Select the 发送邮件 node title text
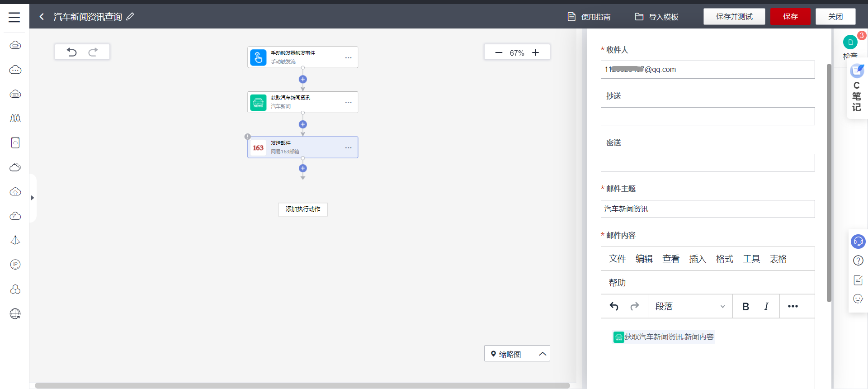 (x=281, y=143)
